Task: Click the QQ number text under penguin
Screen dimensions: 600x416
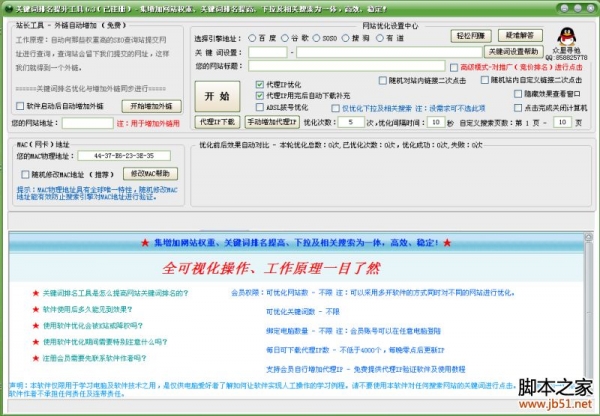Action: tap(566, 57)
